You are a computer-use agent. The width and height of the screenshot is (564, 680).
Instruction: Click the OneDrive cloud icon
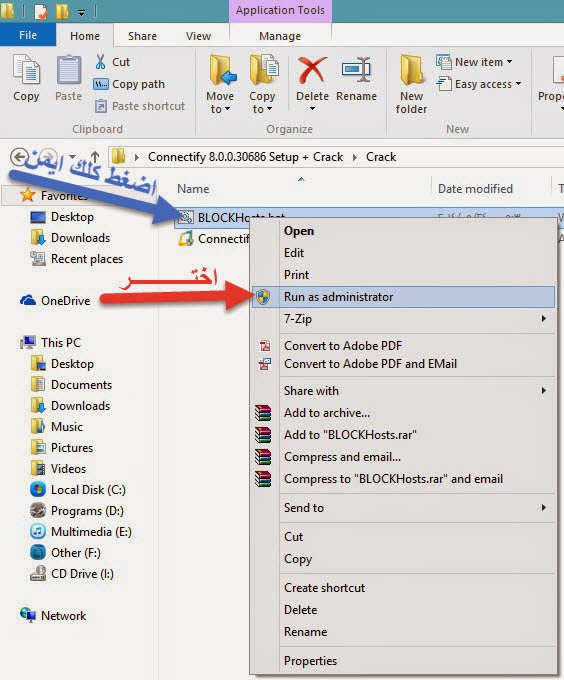(28, 300)
